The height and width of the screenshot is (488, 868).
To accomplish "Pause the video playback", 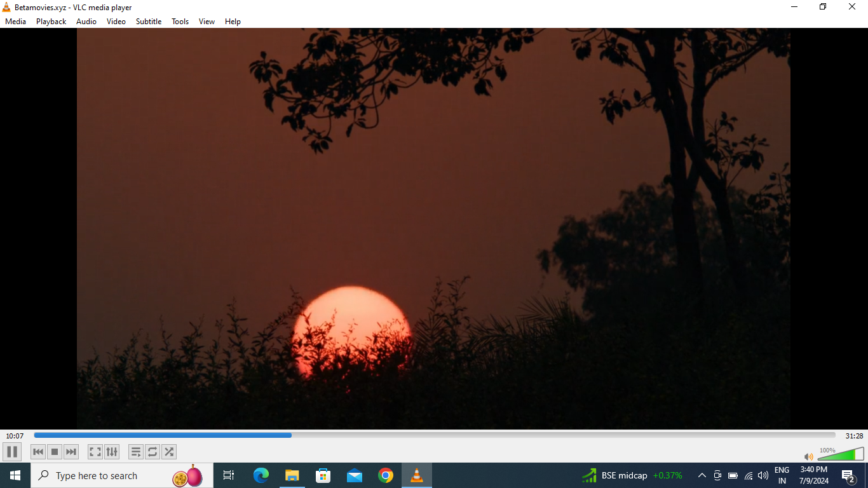I will (x=12, y=452).
